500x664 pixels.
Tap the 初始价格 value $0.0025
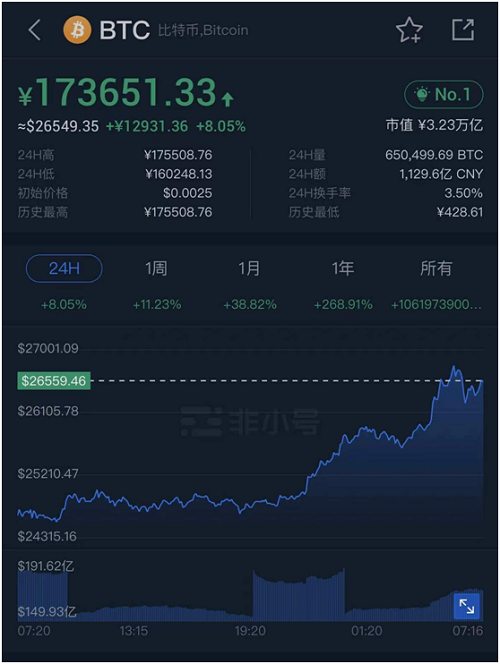[188, 193]
